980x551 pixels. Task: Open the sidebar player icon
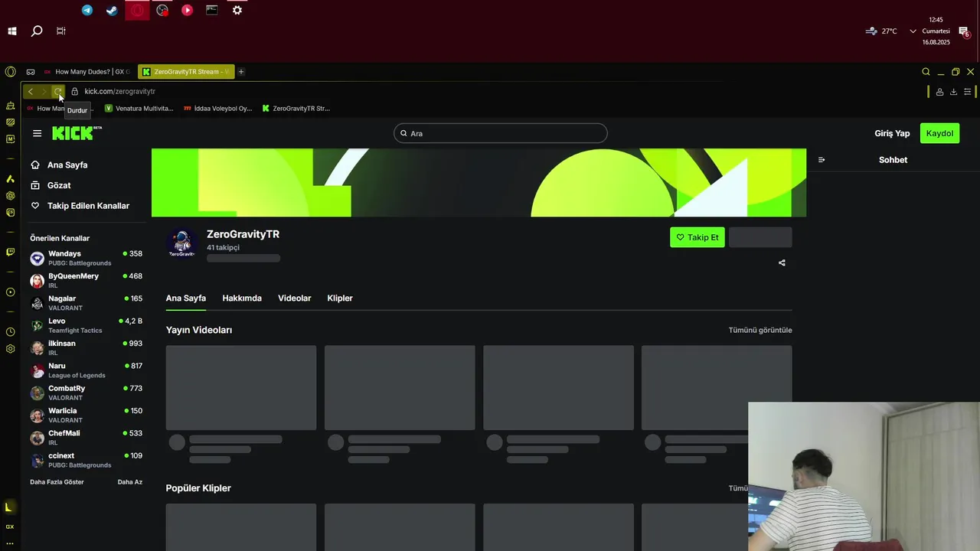coord(10,292)
